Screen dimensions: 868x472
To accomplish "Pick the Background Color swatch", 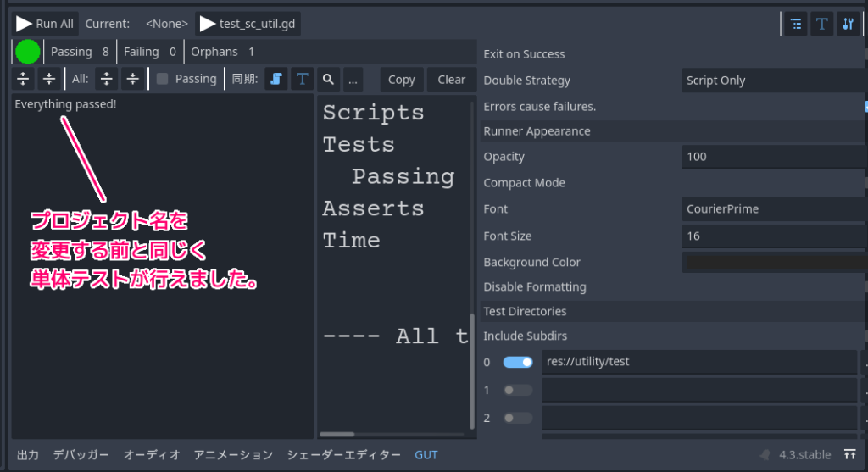I will point(775,263).
